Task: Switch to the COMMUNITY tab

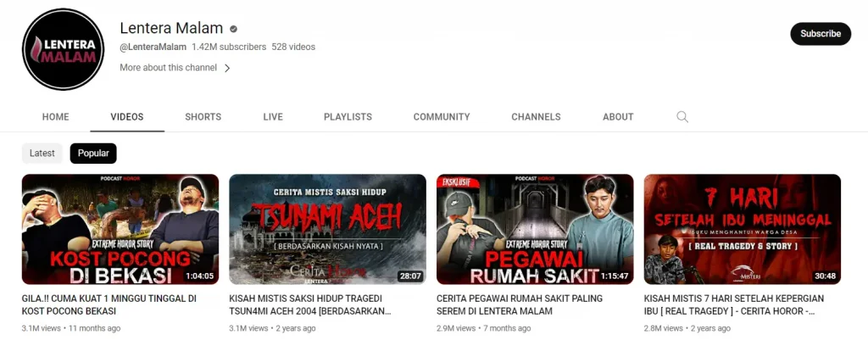Action: [441, 117]
